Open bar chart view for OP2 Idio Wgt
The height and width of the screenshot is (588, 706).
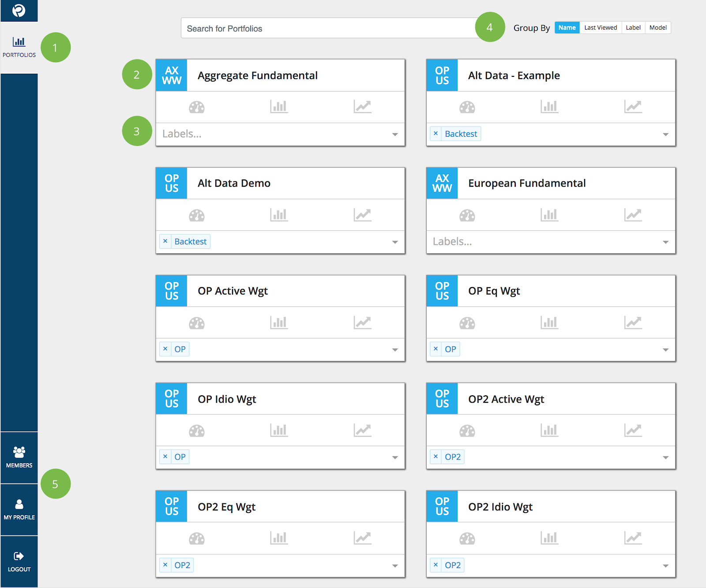549,538
